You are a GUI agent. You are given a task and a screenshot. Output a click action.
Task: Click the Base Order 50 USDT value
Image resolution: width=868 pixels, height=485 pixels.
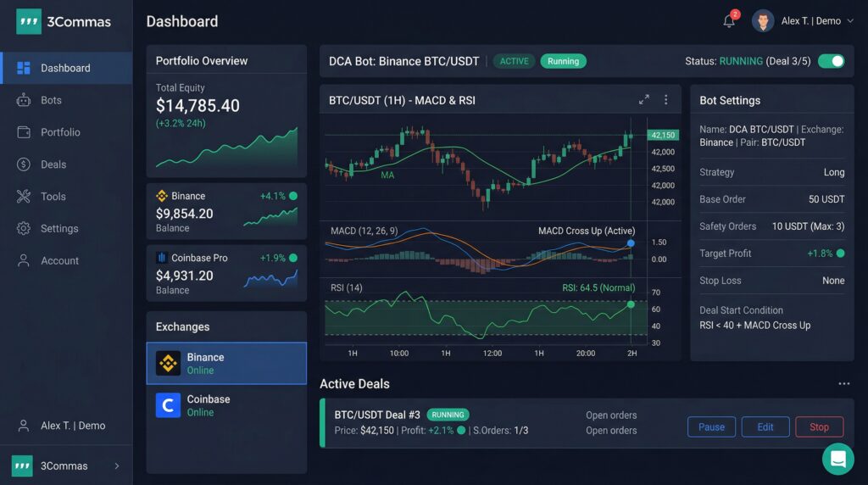tap(826, 199)
